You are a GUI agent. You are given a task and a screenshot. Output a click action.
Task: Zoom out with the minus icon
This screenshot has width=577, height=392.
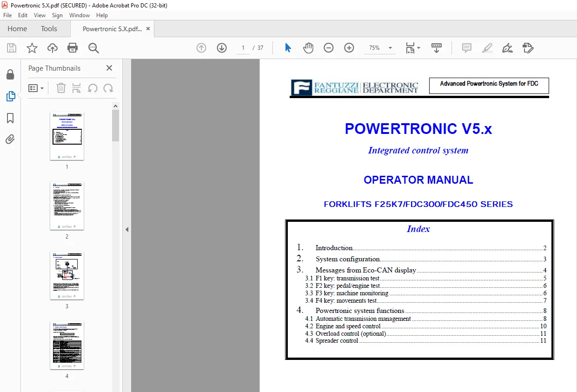click(x=329, y=48)
